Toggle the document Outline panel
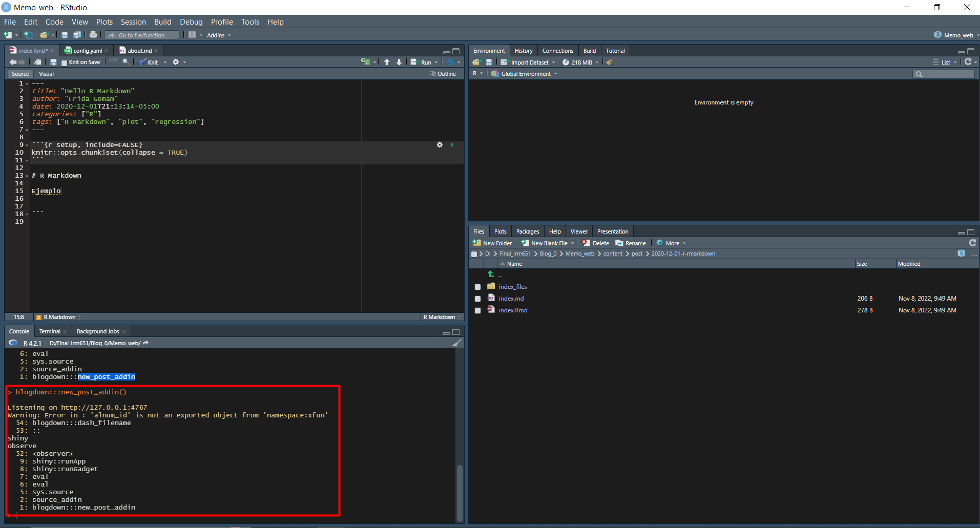Screen dimensions: 980x528 point(443,74)
